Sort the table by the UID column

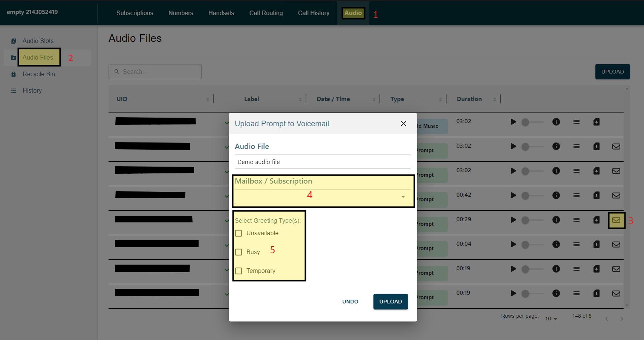[122, 99]
